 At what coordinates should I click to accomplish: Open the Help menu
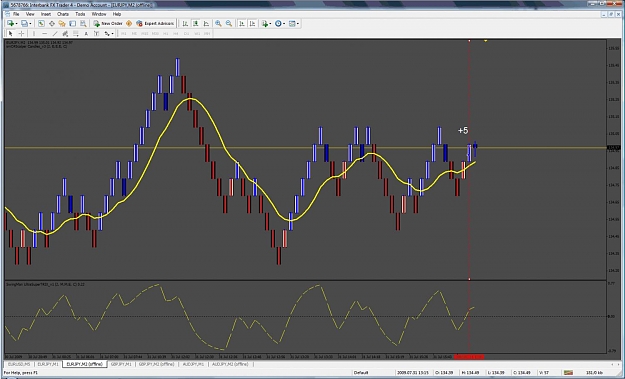pos(117,14)
